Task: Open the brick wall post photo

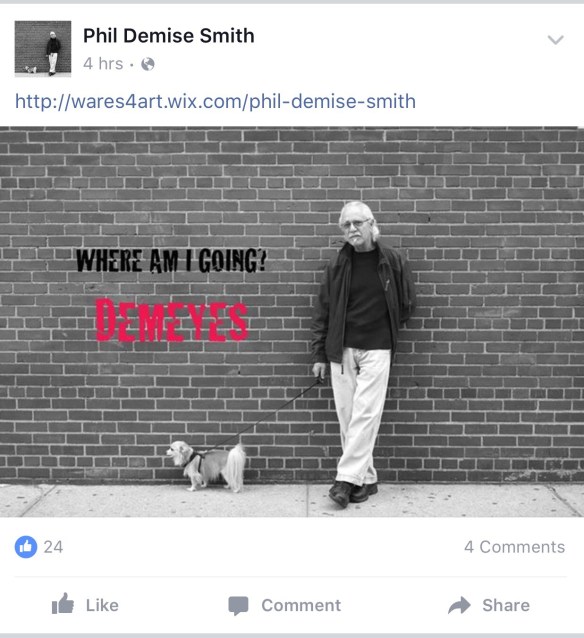Action: tap(292, 322)
